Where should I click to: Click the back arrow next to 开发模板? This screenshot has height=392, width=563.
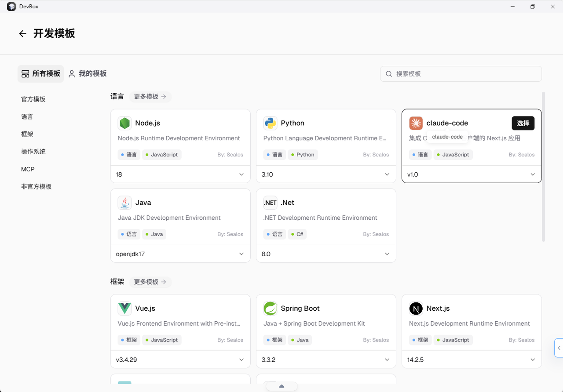tap(23, 34)
